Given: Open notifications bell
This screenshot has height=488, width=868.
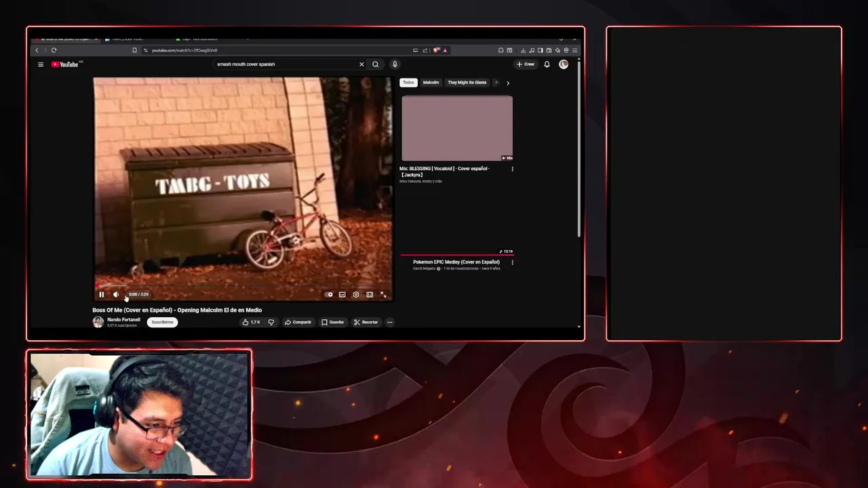Looking at the screenshot, I should 547,64.
